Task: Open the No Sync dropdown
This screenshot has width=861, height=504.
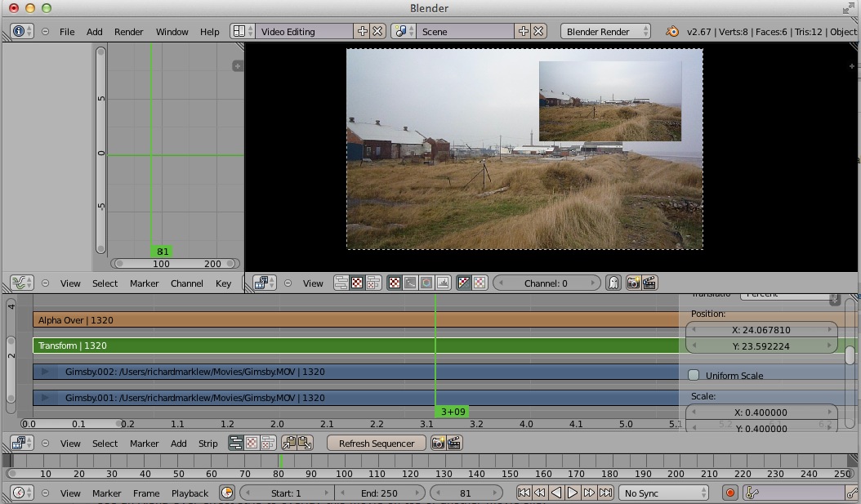Action: pos(663,493)
